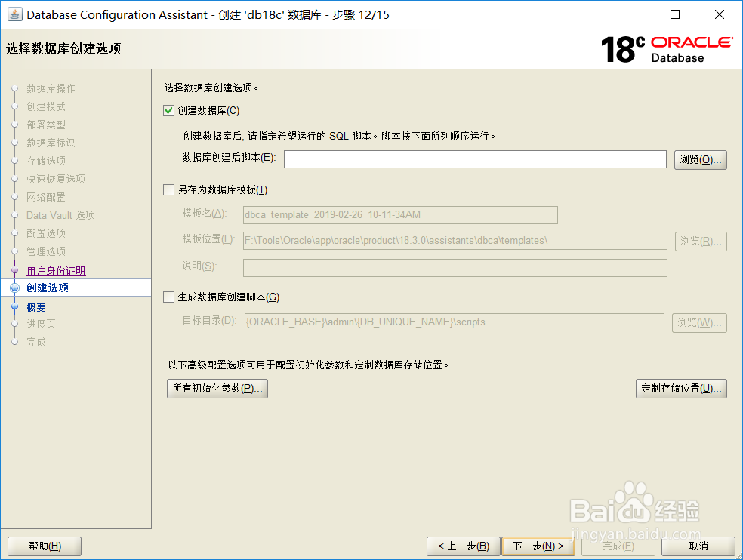Click 下一步 to continue the wizard
Screen dimensions: 743x560
pyautogui.click(x=538, y=546)
